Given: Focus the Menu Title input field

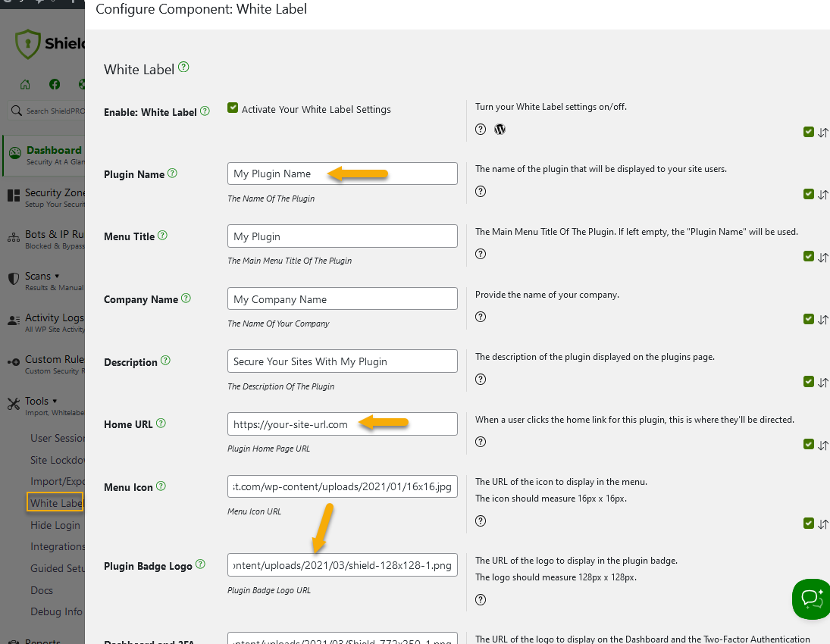Looking at the screenshot, I should coord(342,236).
